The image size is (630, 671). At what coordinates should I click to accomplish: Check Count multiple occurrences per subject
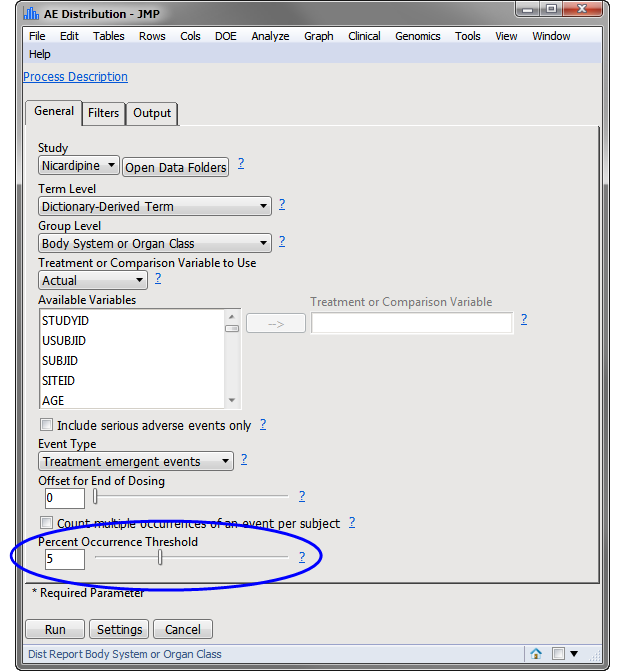(x=46, y=523)
